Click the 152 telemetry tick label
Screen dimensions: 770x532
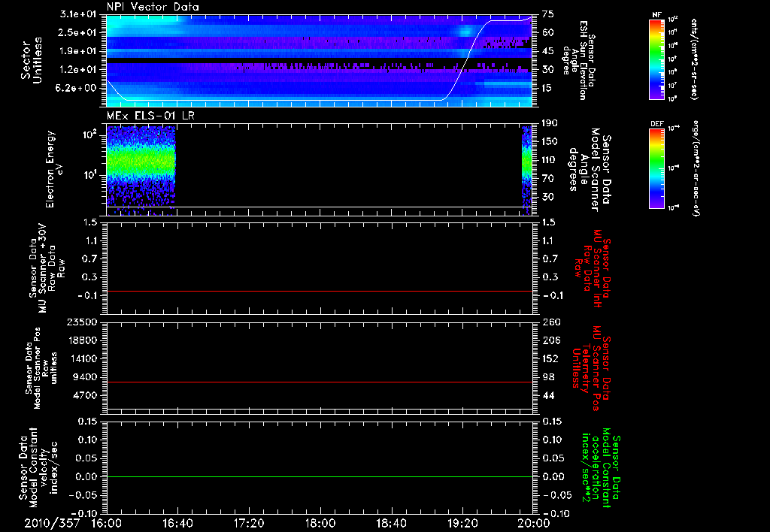tap(550, 358)
